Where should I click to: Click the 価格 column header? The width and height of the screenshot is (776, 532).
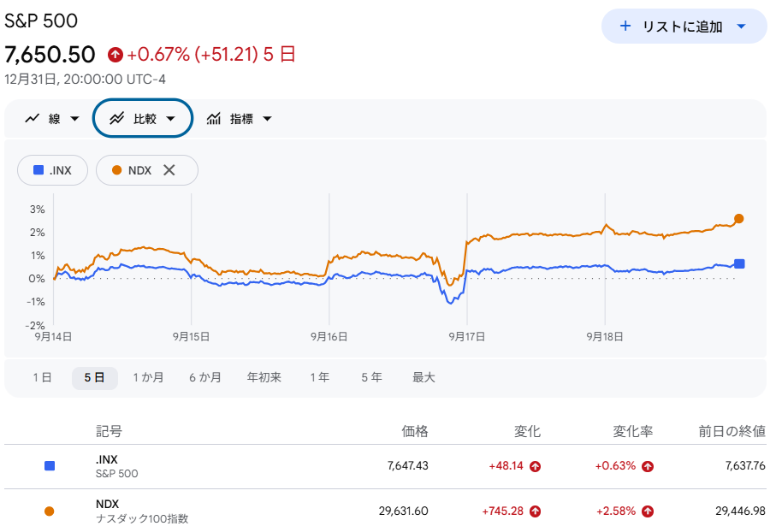pyautogui.click(x=415, y=432)
